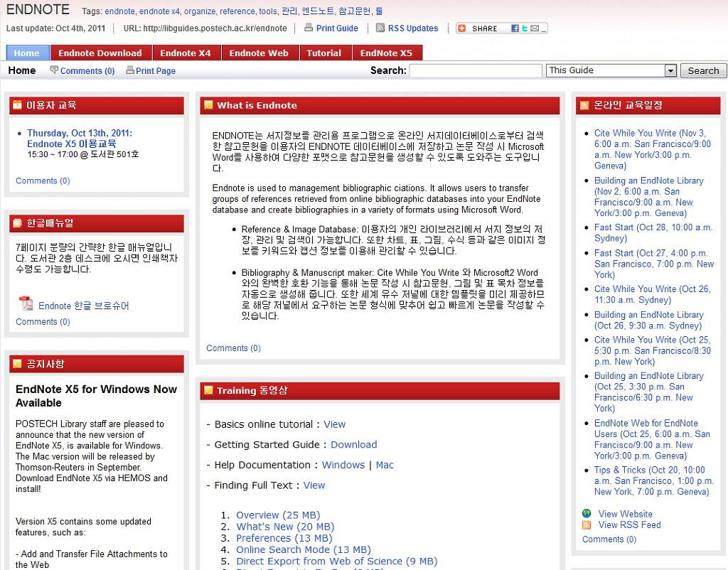Click the RSS Updates feed icon
This screenshot has width=728, height=570.
coord(380,28)
